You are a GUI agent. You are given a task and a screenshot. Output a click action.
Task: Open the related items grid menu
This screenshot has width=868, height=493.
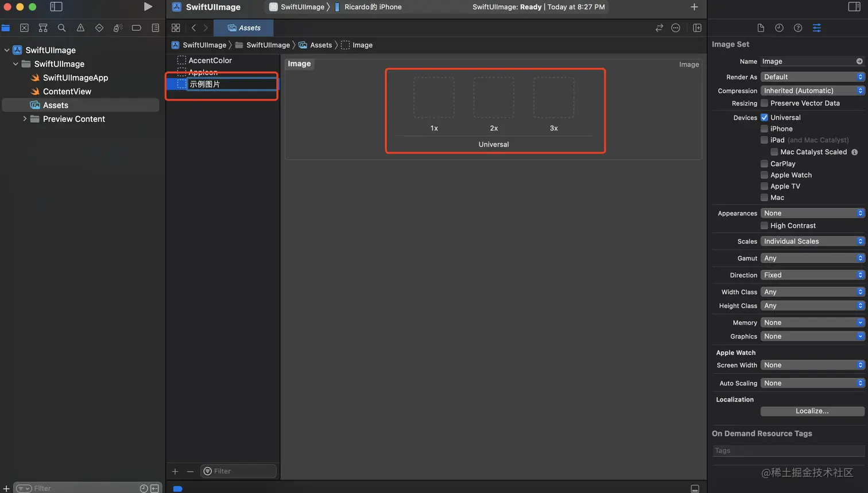[x=176, y=28]
